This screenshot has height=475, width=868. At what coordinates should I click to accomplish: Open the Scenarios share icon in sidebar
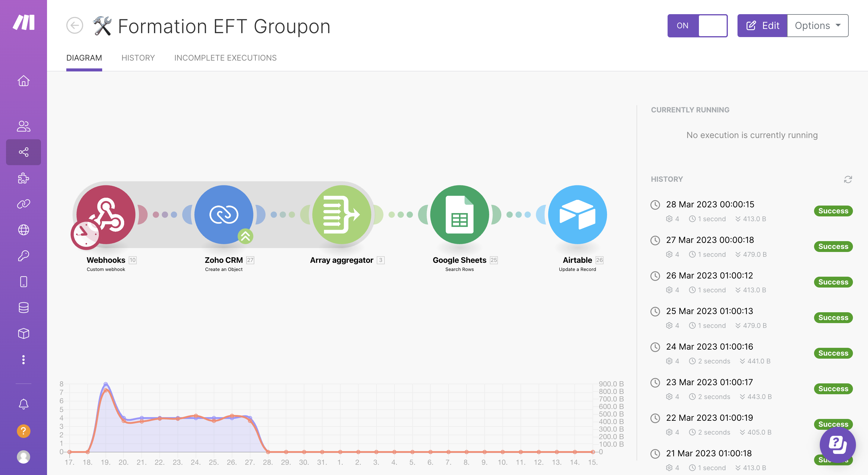[x=23, y=152]
